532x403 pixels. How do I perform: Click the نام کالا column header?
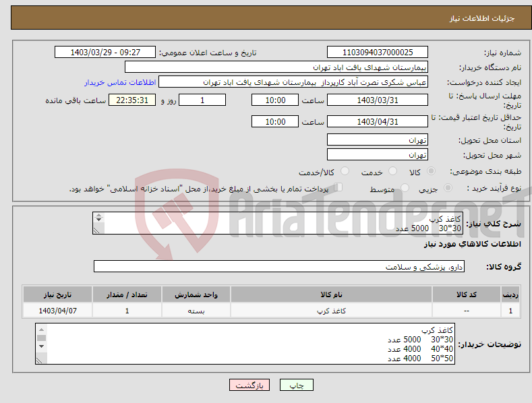pyautogui.click(x=331, y=294)
